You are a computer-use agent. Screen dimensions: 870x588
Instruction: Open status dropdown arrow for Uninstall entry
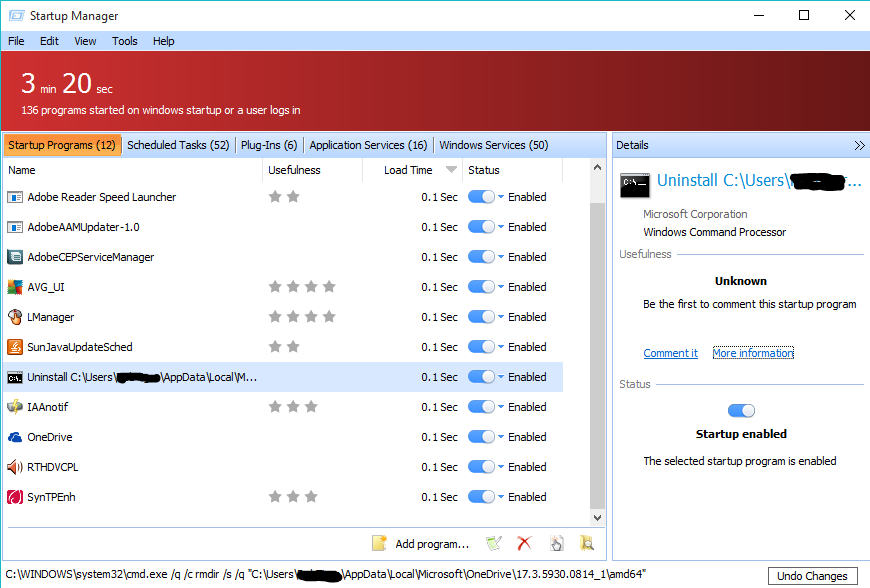pos(501,377)
